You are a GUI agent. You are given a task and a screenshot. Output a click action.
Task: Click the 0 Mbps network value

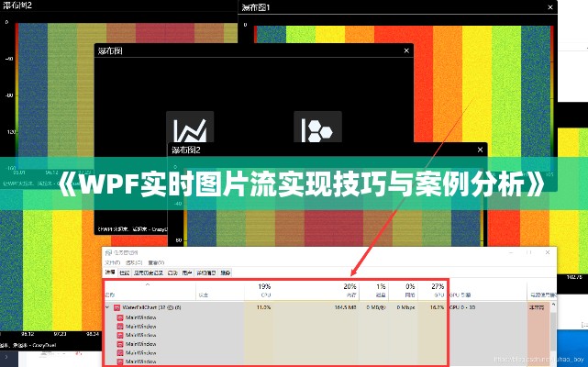click(x=406, y=307)
